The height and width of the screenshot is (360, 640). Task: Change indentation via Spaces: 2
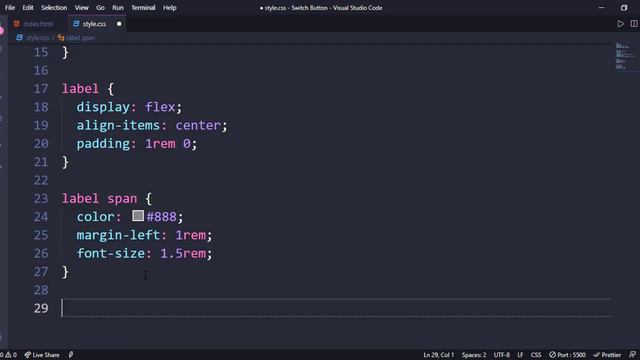[x=474, y=355]
